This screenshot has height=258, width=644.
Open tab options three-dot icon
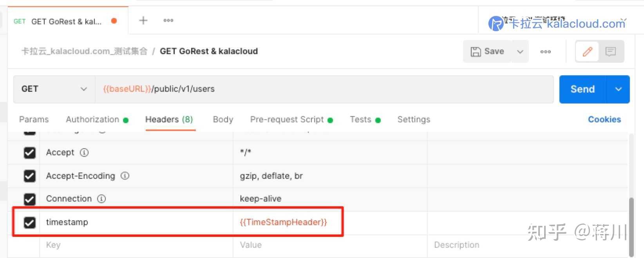(168, 20)
